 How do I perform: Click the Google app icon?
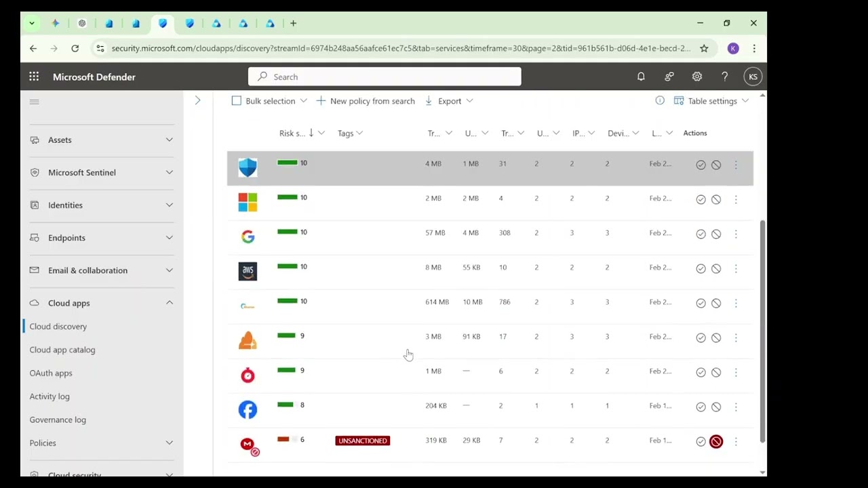click(248, 237)
